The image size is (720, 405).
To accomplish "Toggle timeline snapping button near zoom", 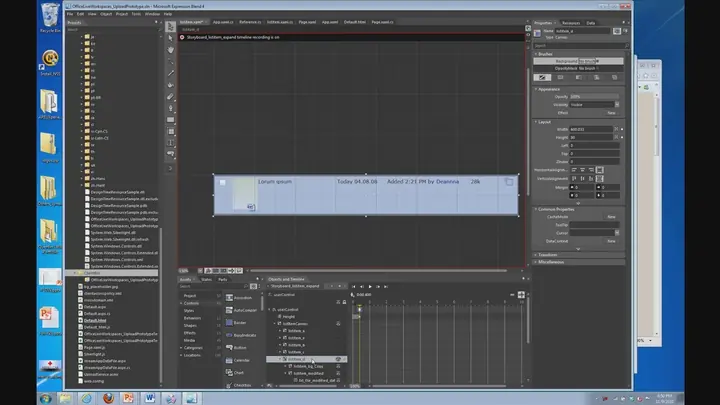I will click(x=521, y=295).
